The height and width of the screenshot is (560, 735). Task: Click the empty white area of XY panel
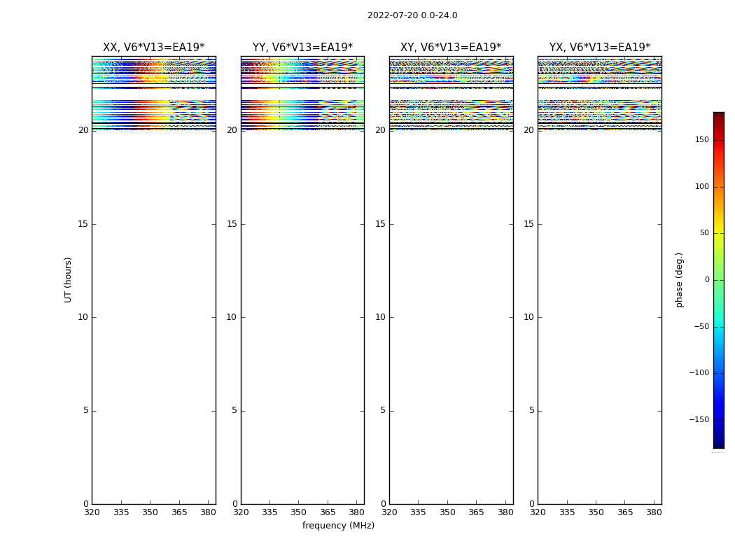[x=451, y=315]
